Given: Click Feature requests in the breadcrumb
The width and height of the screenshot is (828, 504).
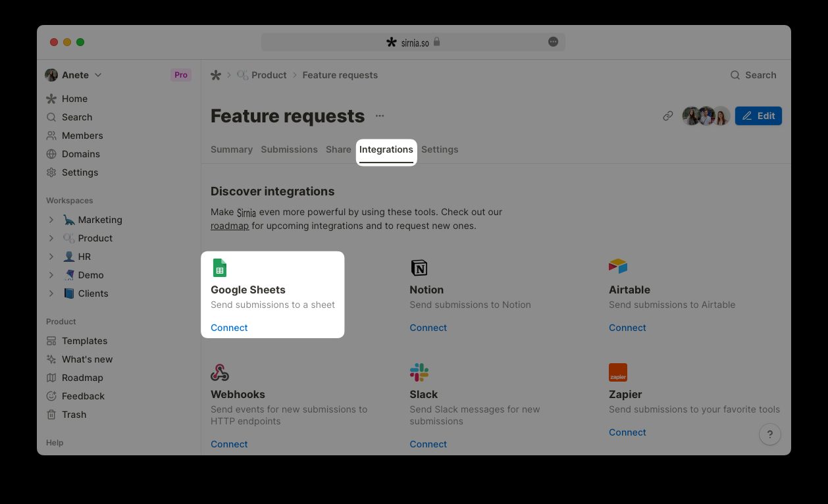Looking at the screenshot, I should [x=340, y=75].
